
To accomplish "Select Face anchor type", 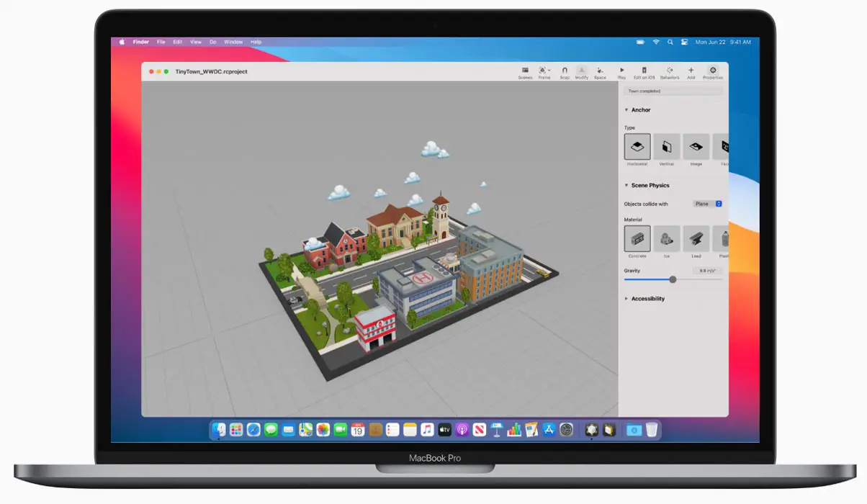I will 721,147.
